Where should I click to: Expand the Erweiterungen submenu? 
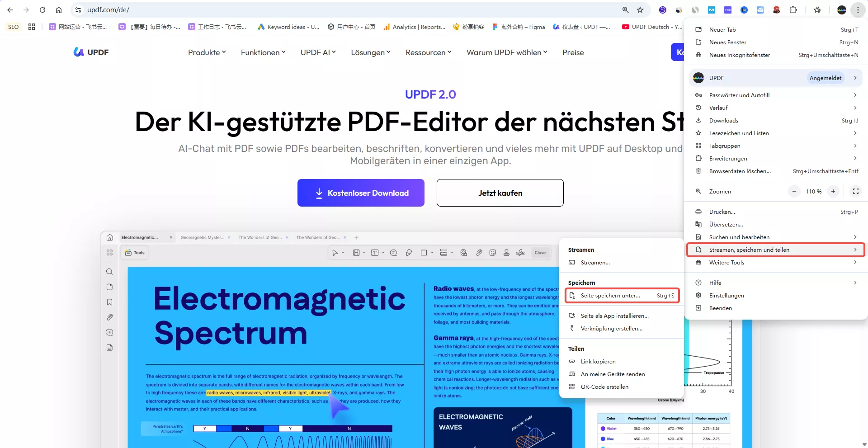pos(776,158)
